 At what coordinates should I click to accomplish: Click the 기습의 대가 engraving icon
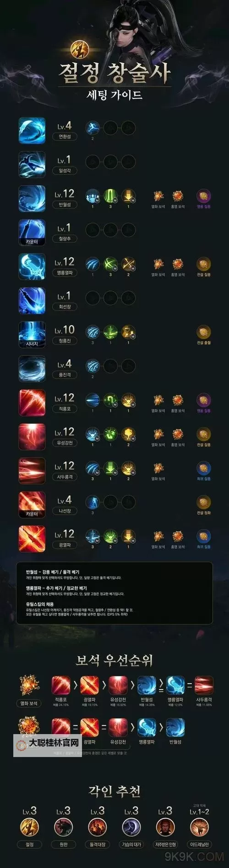pos(131,828)
